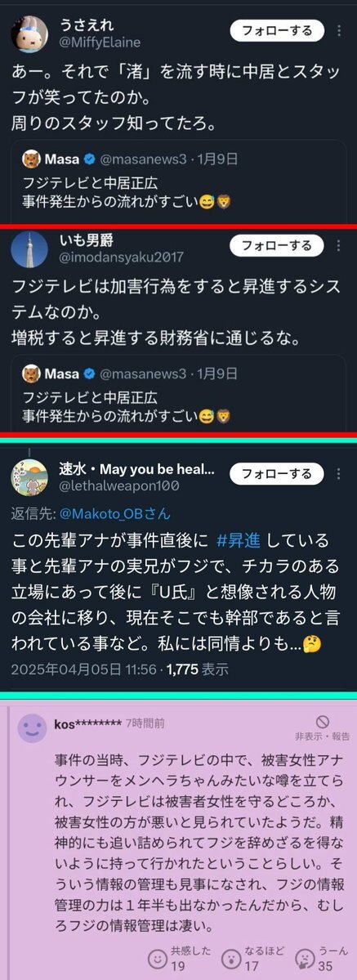Open the @Makoto_OB reply target link
Image resolution: width=357 pixels, height=980 pixels.
coord(115,514)
